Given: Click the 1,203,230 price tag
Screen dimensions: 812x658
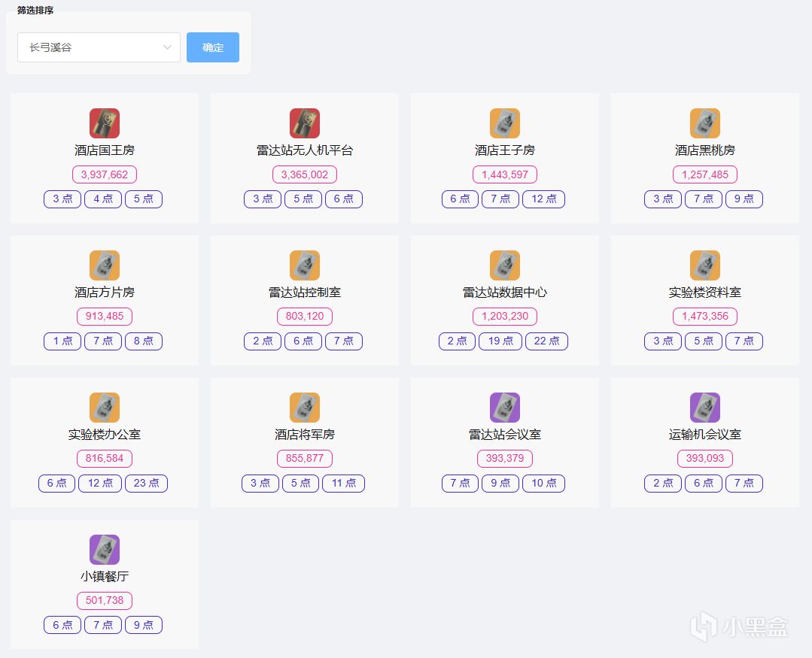Looking at the screenshot, I should tap(505, 316).
